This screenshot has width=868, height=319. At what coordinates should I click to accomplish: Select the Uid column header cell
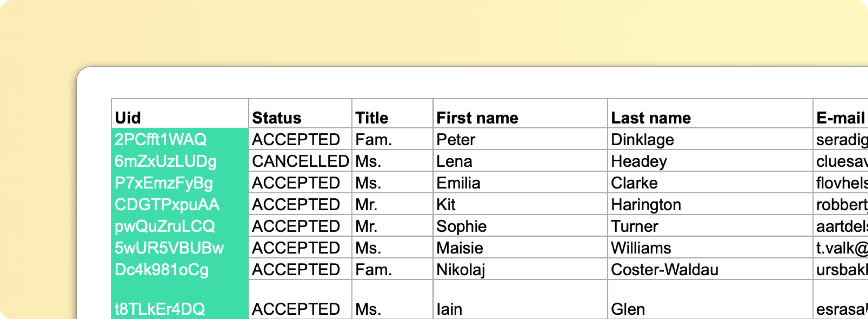180,113
